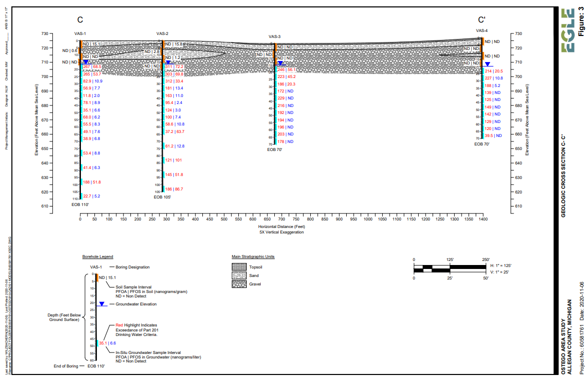Click the right elevation axis title
588x381 pixels.
527,119
